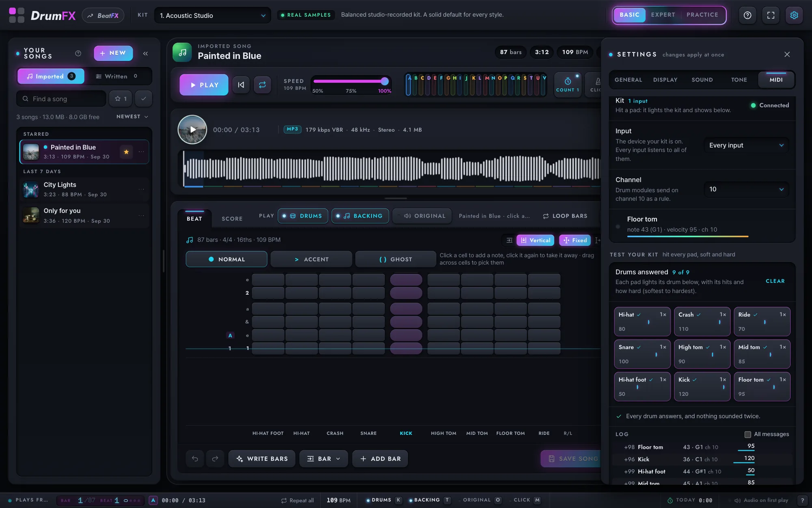This screenshot has width=812, height=508.
Task: Open the Score tab
Action: pos(232,219)
